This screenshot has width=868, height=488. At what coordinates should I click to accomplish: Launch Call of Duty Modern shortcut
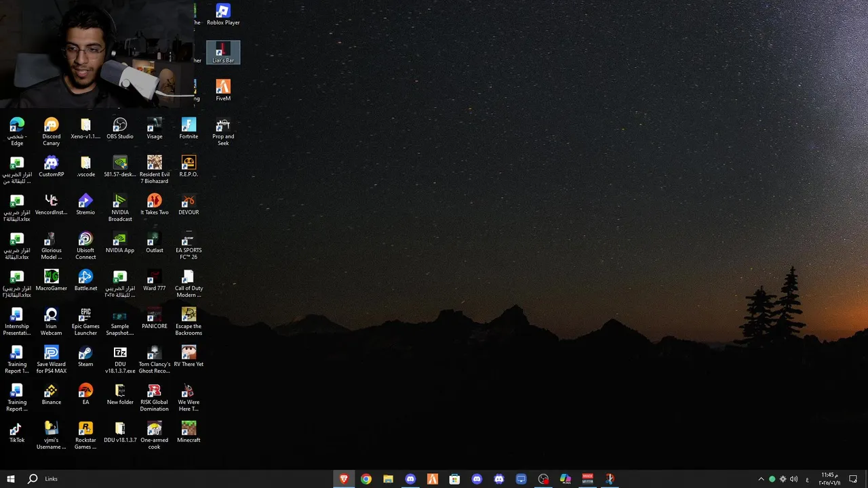(x=189, y=283)
